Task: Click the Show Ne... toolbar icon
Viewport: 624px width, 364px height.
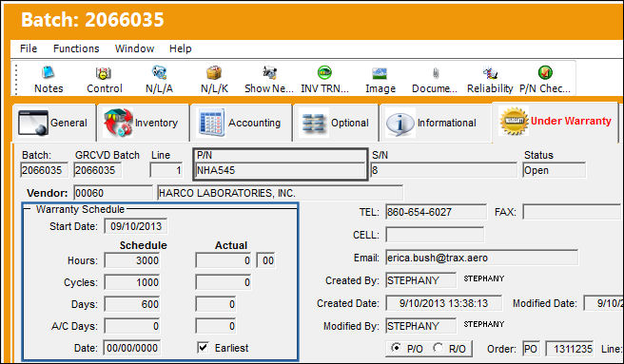Action: pyautogui.click(x=269, y=73)
